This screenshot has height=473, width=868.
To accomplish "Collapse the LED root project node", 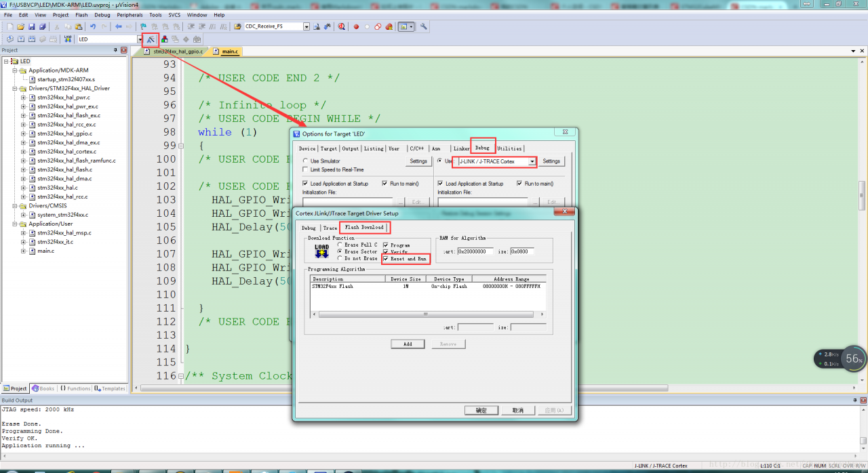I will (5, 61).
